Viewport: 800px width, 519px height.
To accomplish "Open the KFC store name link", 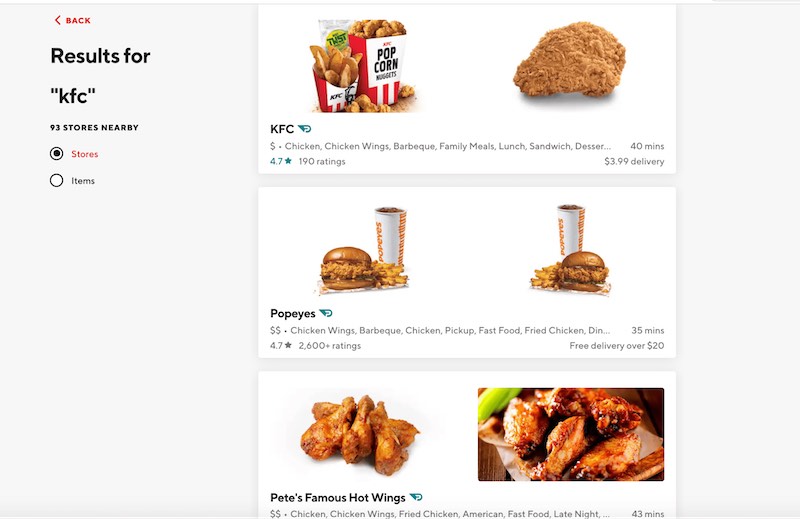I will click(282, 129).
